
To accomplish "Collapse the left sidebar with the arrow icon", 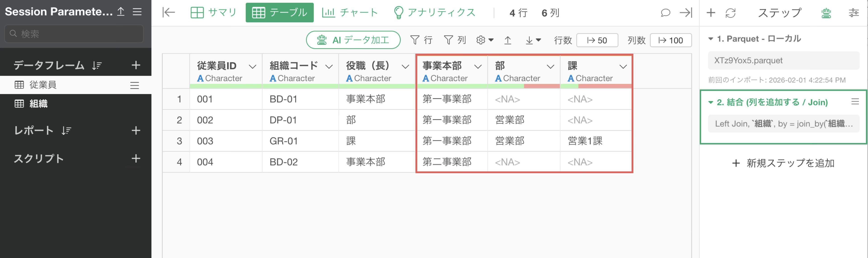I will 168,13.
